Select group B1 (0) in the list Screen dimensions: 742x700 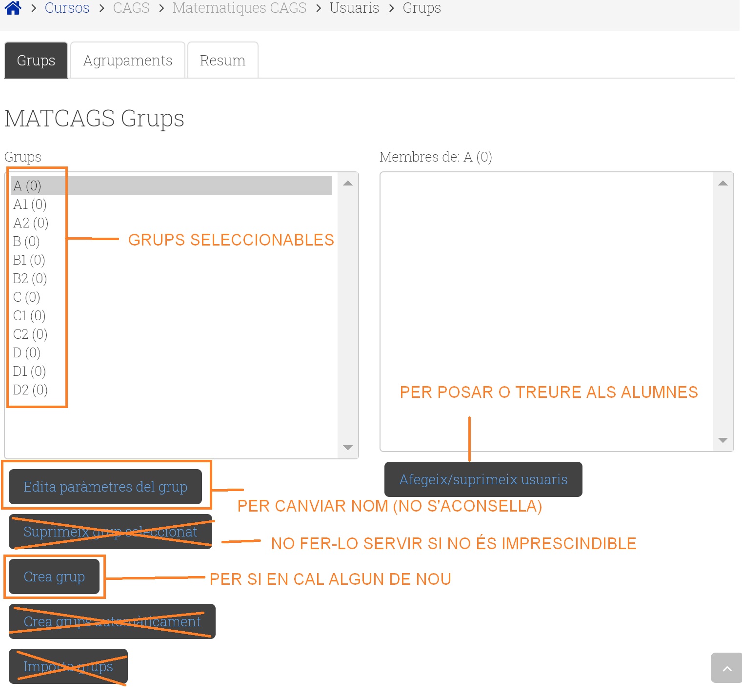click(171, 260)
